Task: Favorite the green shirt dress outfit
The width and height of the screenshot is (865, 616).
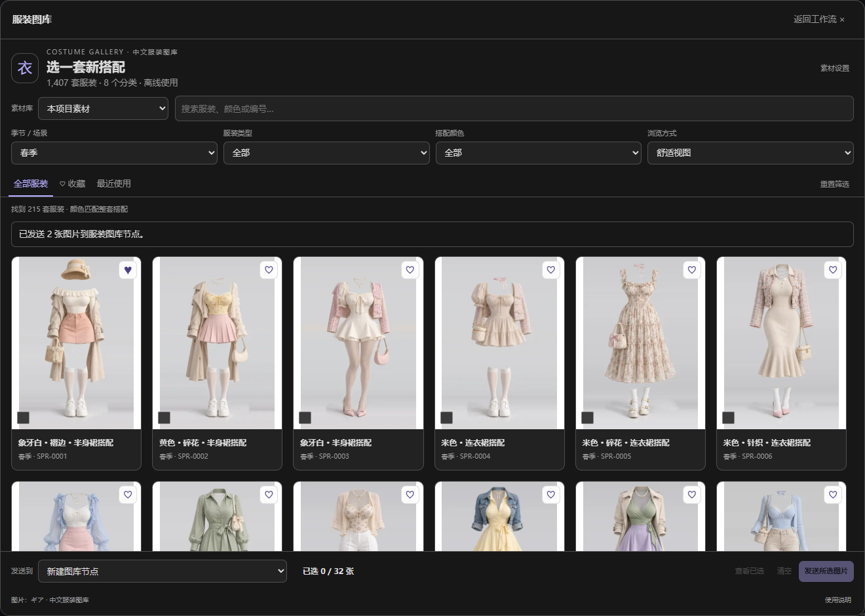Action: (x=269, y=495)
